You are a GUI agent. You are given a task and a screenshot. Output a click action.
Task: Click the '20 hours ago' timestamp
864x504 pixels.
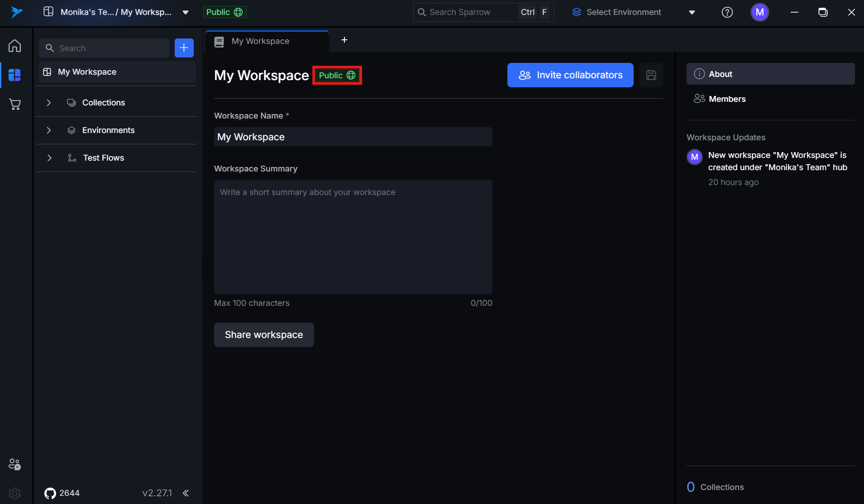pyautogui.click(x=733, y=182)
